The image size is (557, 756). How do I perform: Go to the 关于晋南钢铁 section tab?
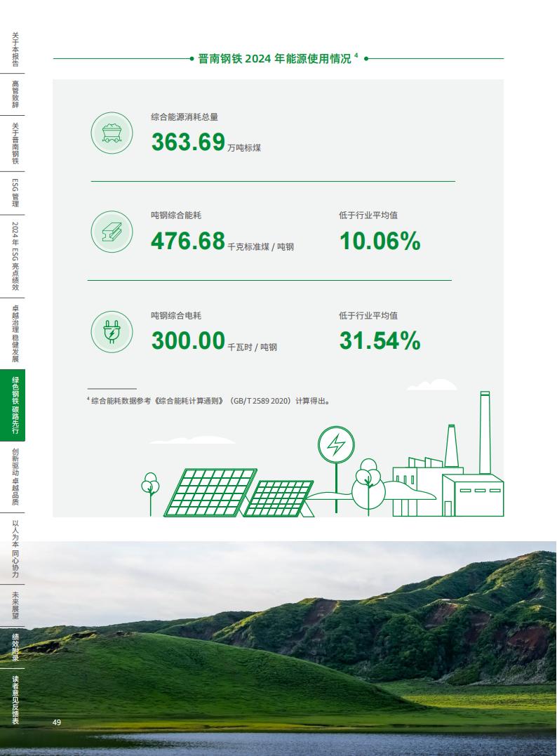click(15, 143)
